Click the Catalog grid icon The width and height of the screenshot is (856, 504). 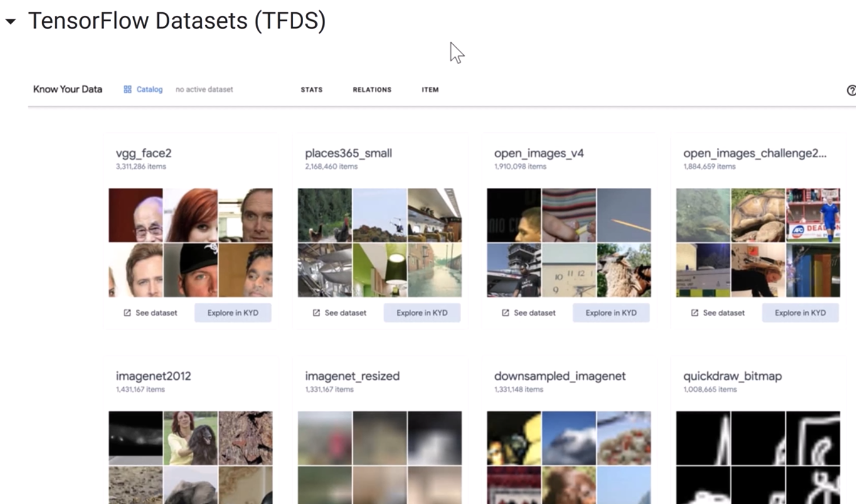pyautogui.click(x=127, y=89)
